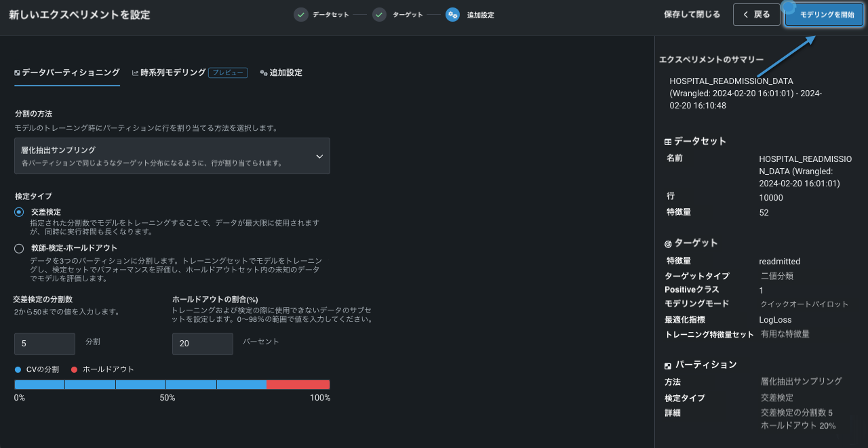Open the 層化抽出サンプリング method dropdown
This screenshot has width=868, height=448.
172,156
